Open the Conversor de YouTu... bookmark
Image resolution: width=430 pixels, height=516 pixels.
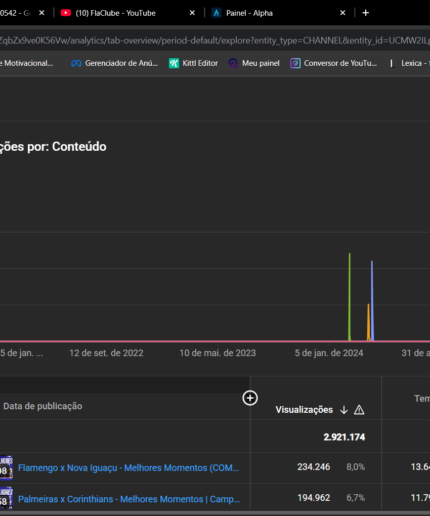click(334, 63)
